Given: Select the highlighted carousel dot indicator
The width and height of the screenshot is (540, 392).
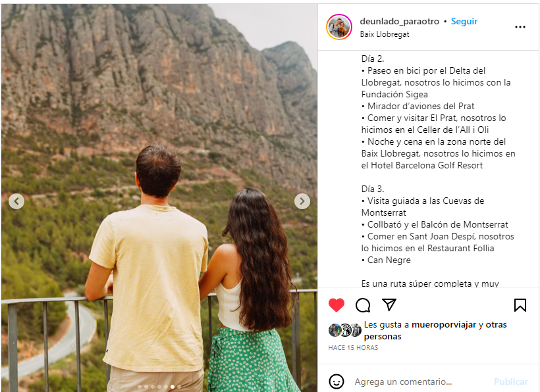Looking at the screenshot, I should (173, 387).
